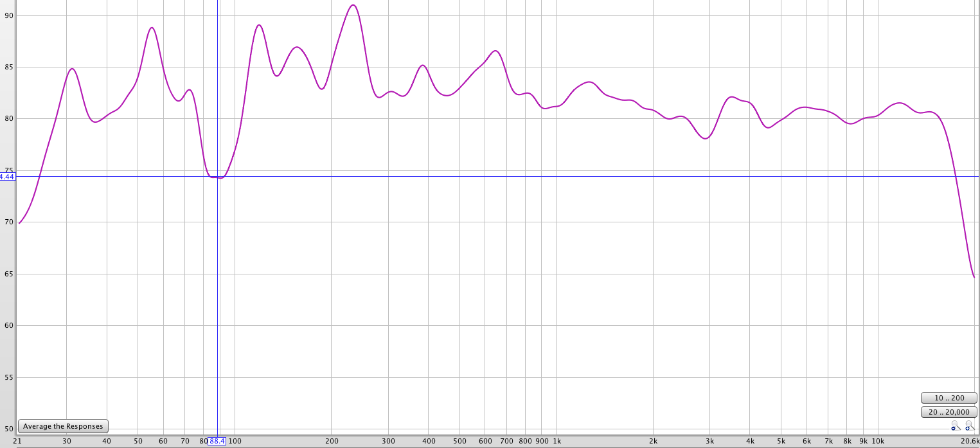The image size is (980, 448).
Task: Zoom out with the minus magnifier icon
Action: click(956, 426)
